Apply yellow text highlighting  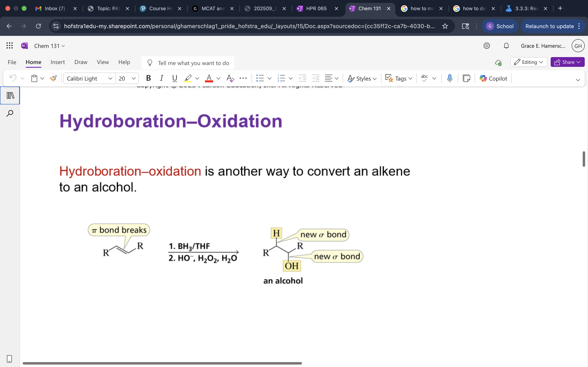tap(188, 78)
